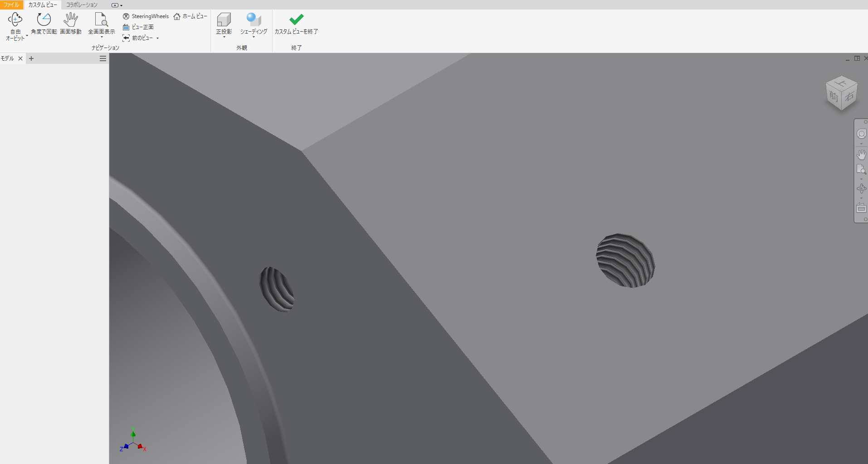Switch to the コラボレーション ribbon tab

(x=82, y=5)
